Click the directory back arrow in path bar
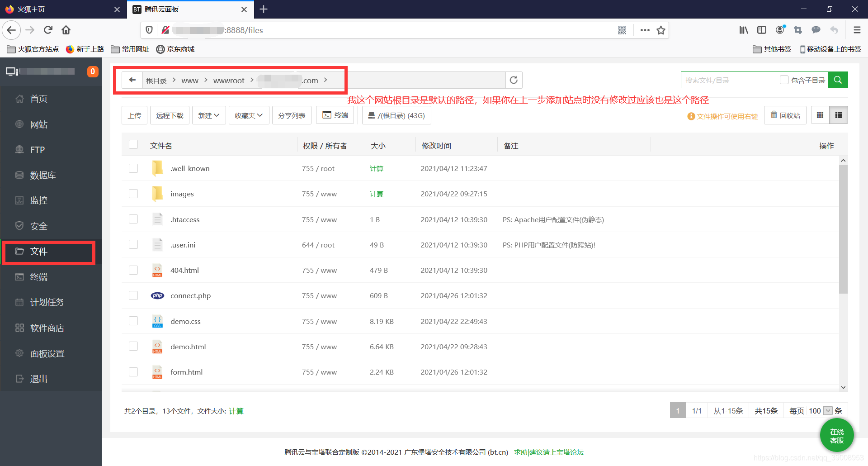868x466 pixels. click(132, 80)
